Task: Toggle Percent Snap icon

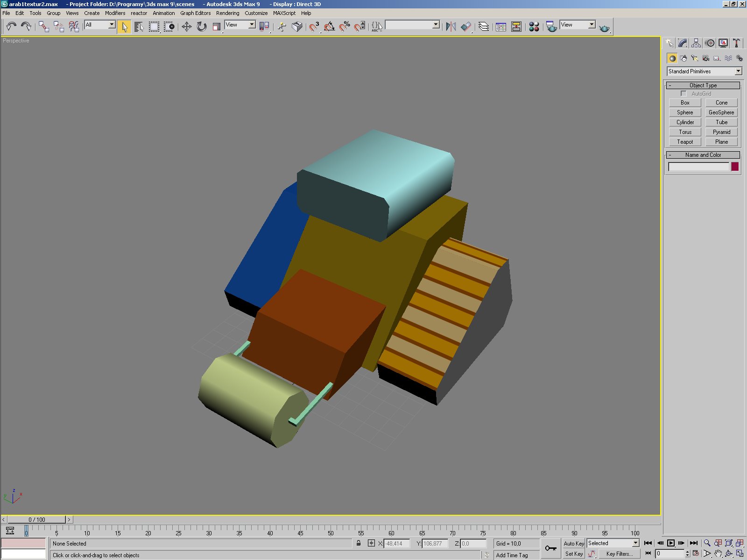Action: click(345, 27)
